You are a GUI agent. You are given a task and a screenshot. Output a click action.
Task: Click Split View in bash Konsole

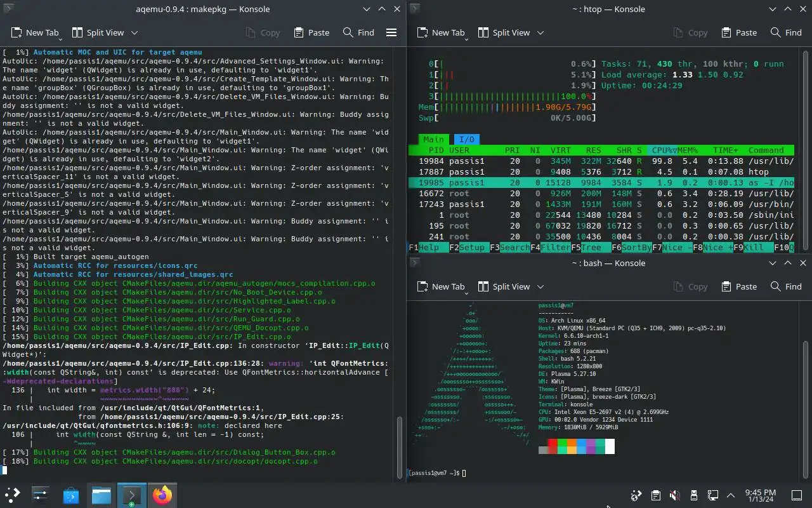pyautogui.click(x=504, y=286)
